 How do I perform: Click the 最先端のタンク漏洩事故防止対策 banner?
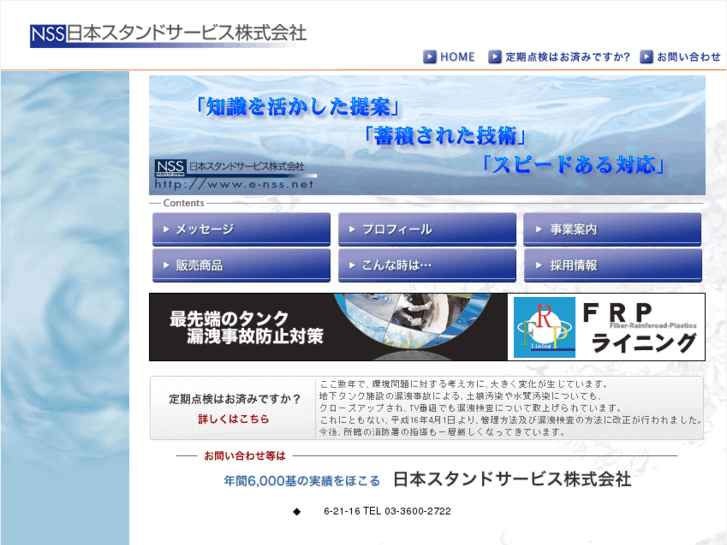[328, 327]
